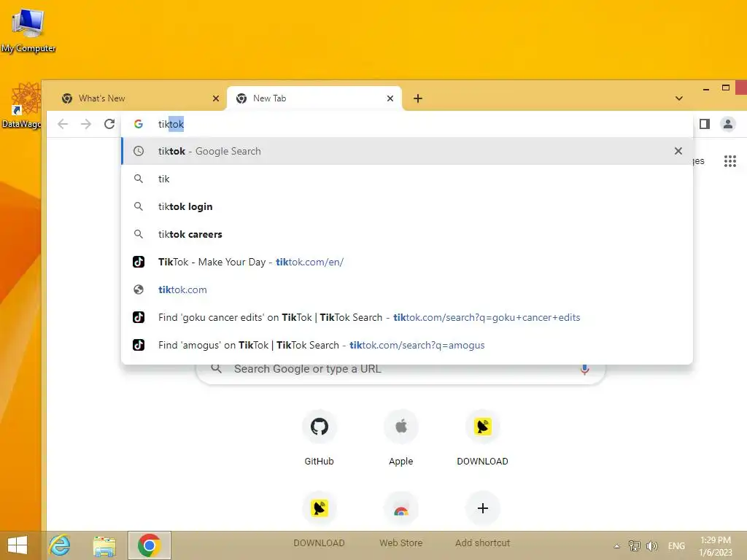
Task: Click the network tray icon
Action: tap(634, 545)
